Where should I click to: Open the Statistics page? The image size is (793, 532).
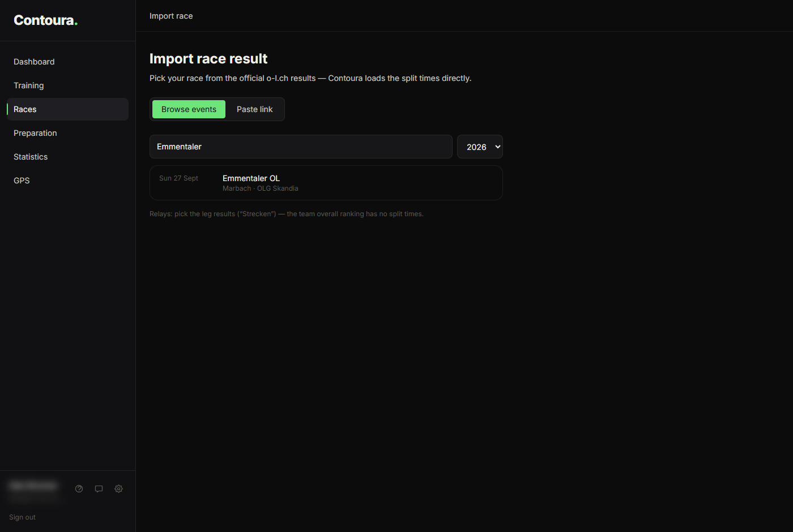(67, 157)
